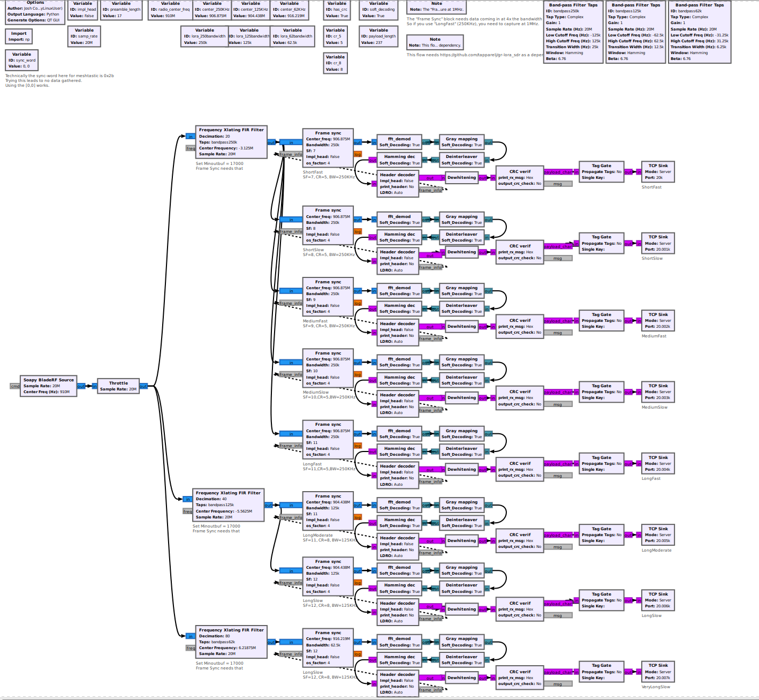This screenshot has width=759, height=700.
Task: Click the TCP Sink with Port 20k
Action: click(658, 172)
